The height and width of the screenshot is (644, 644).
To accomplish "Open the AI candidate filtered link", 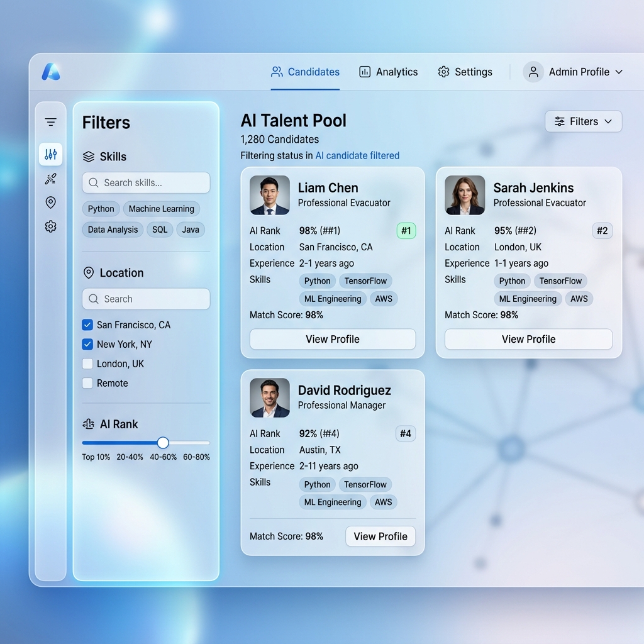I will coord(357,155).
